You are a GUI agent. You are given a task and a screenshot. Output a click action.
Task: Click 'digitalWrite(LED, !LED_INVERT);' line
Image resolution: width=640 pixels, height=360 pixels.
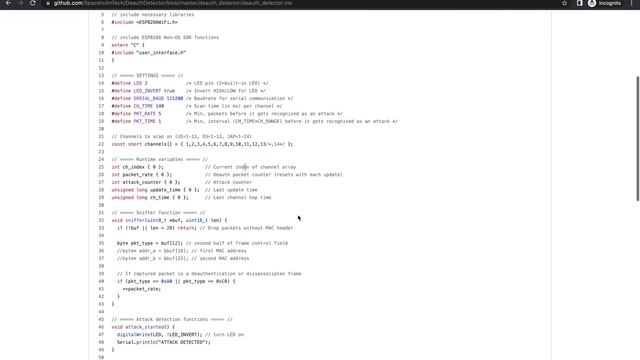click(x=160, y=335)
